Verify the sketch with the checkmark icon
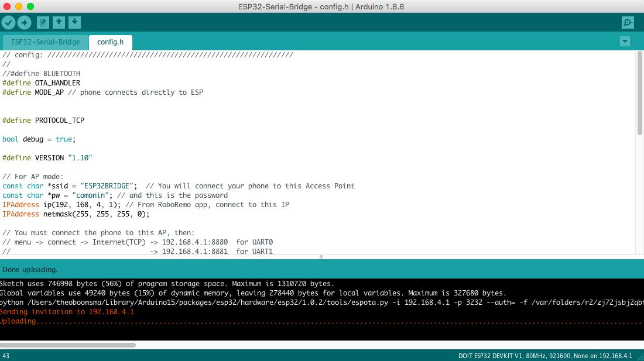644x361 pixels. [x=8, y=22]
